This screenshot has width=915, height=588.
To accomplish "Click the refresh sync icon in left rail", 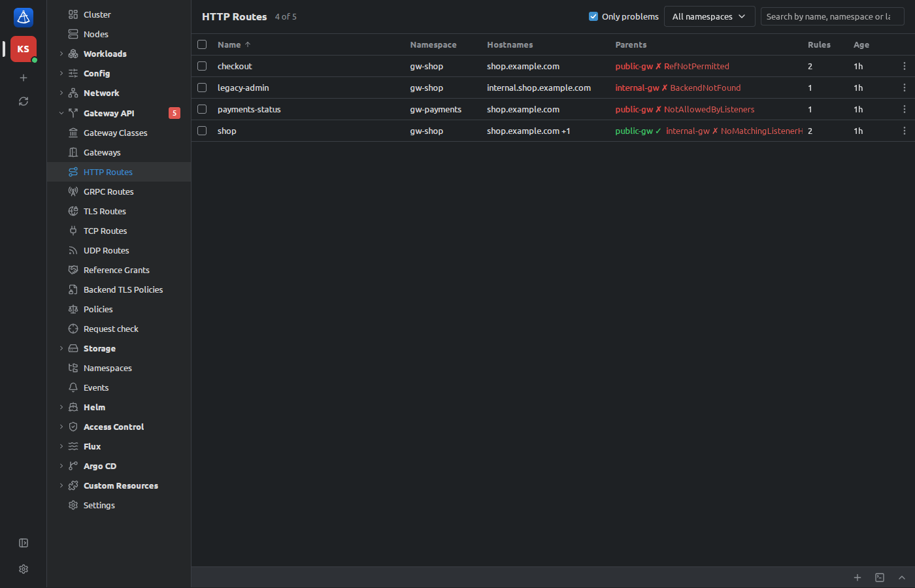I will pos(24,101).
